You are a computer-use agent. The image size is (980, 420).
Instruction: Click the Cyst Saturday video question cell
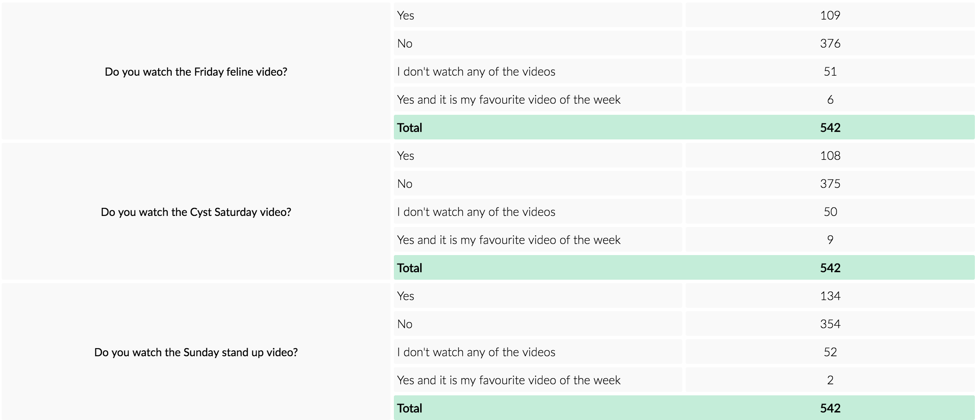click(196, 212)
